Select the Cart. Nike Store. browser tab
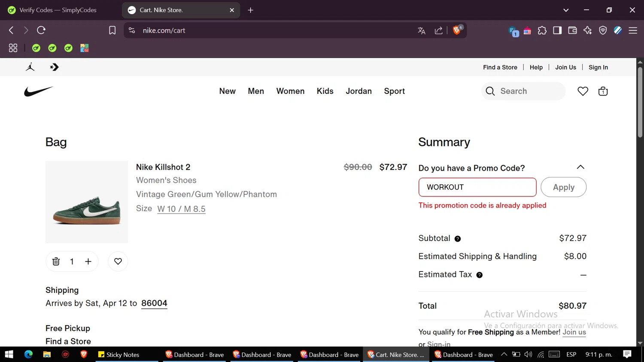The width and height of the screenshot is (644, 362). coord(180,10)
